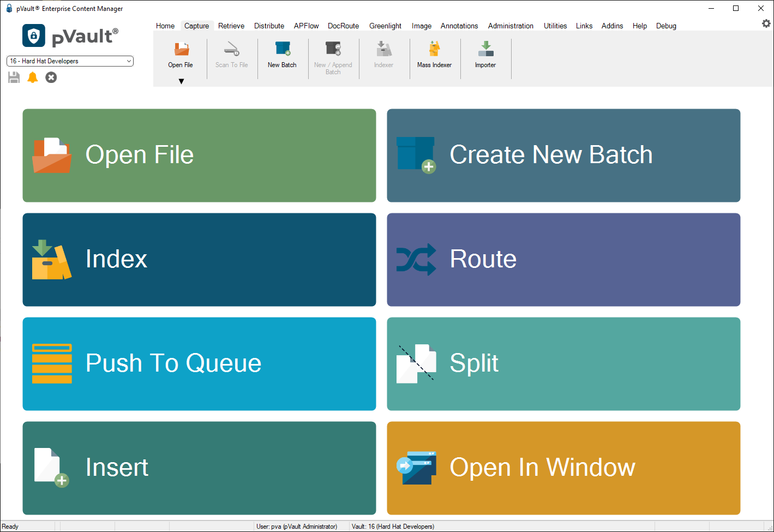Click the notification bell icon
Screen dimensions: 774x532
point(33,77)
